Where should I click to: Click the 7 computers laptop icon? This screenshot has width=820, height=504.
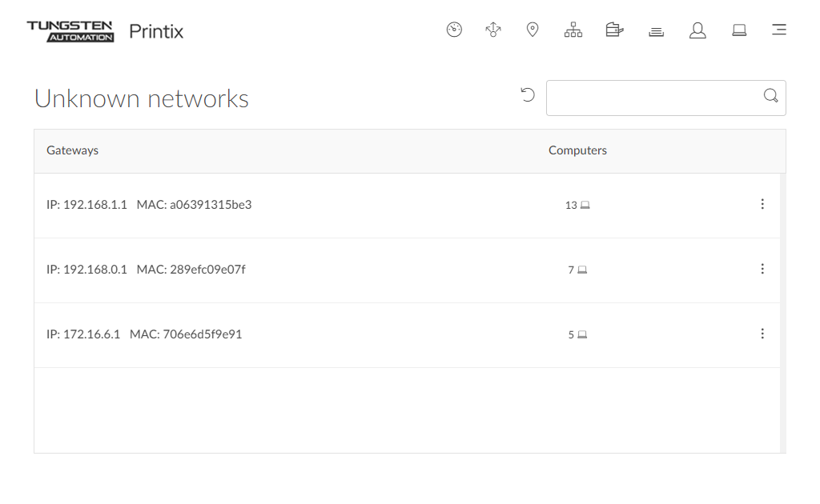pos(582,270)
